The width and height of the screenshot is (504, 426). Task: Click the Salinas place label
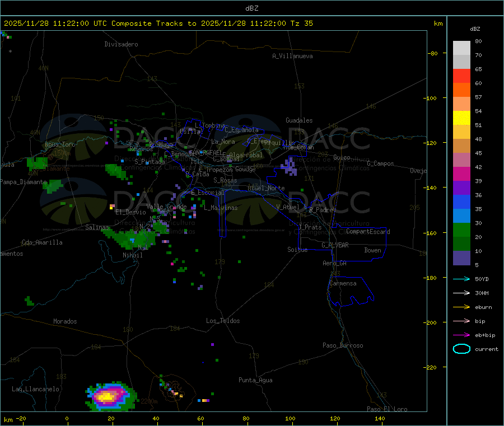tap(97, 227)
